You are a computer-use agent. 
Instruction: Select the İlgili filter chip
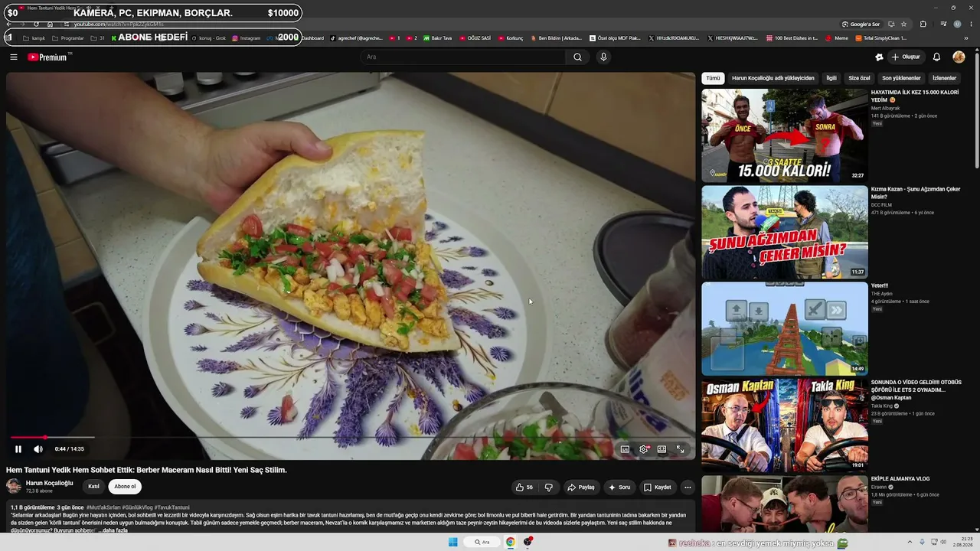[x=831, y=78]
